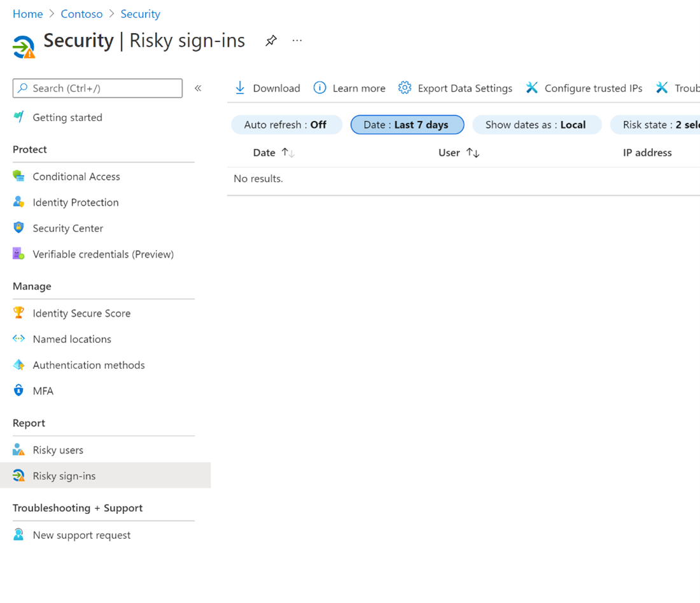Open the Date Last 7 days filter
The width and height of the screenshot is (700, 603).
407,125
